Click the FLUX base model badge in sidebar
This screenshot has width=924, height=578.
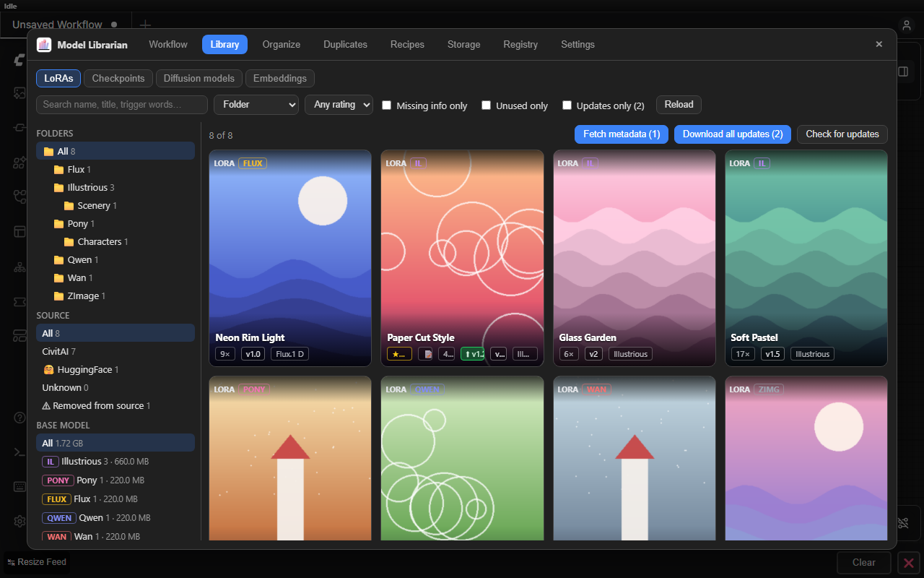coord(56,499)
